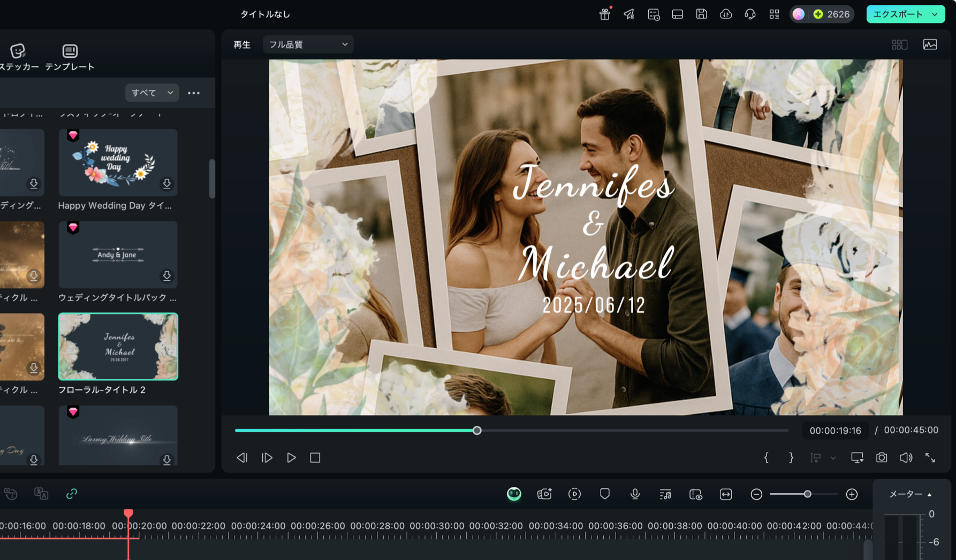
Task: Open the フル品質 quality dropdown
Action: tap(308, 44)
